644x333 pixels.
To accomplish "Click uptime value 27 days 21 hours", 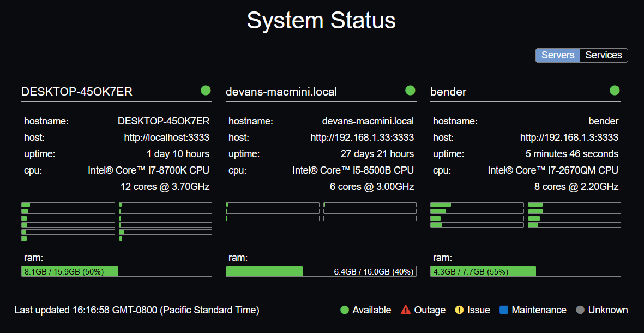I will (x=377, y=154).
